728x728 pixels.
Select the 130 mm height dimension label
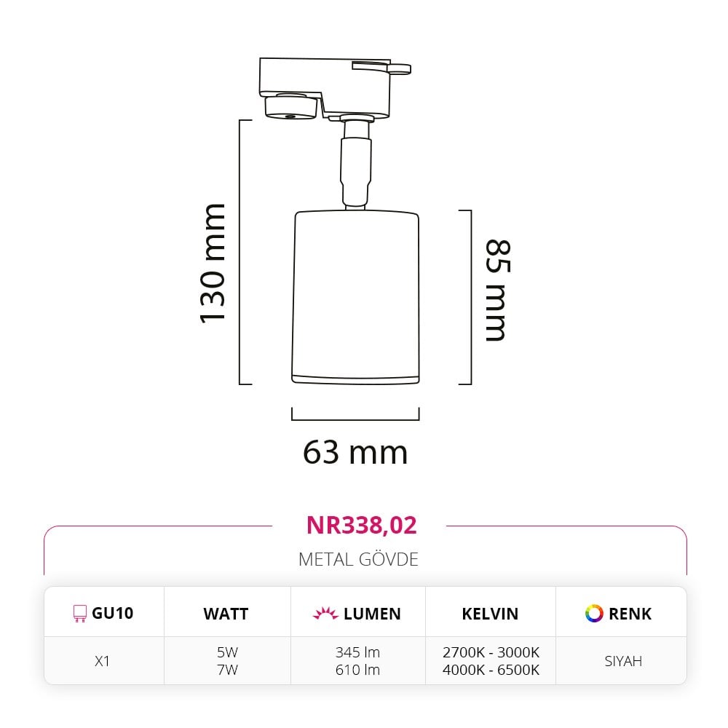pos(212,264)
